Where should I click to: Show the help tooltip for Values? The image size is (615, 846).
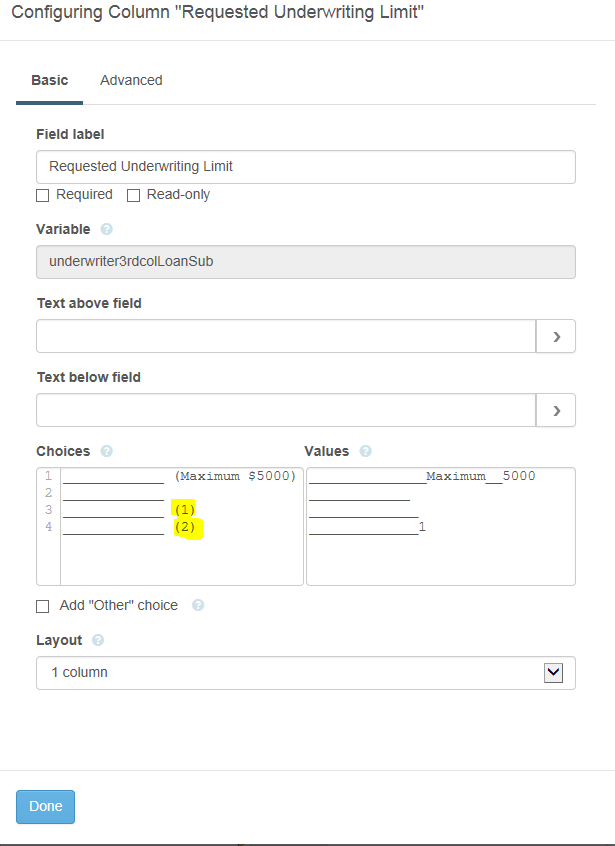366,451
